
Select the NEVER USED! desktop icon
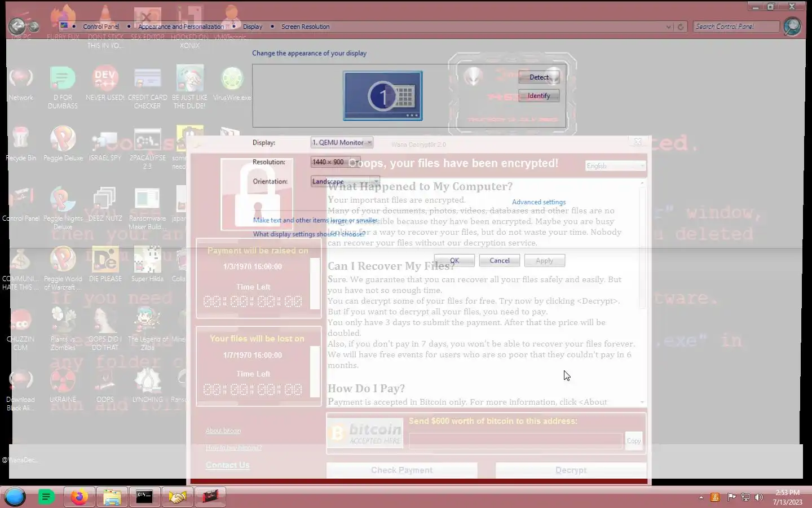pos(105,84)
